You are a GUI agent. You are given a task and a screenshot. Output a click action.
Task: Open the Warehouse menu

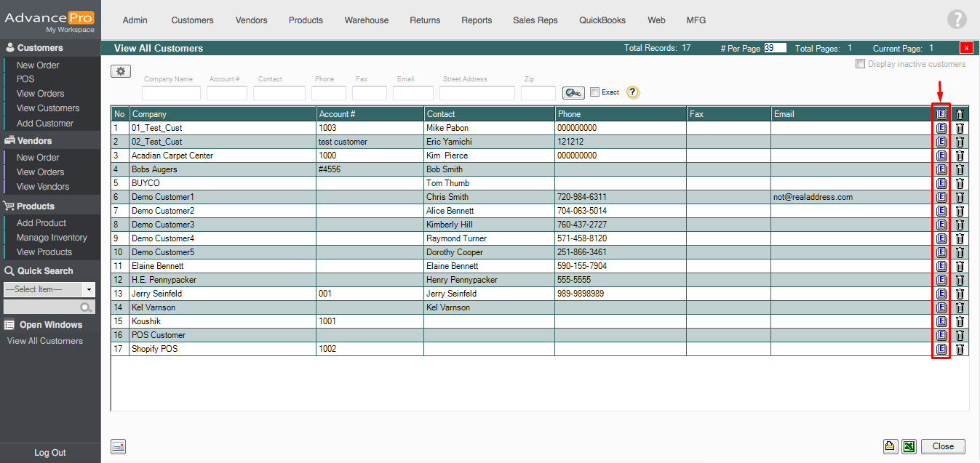[366, 20]
